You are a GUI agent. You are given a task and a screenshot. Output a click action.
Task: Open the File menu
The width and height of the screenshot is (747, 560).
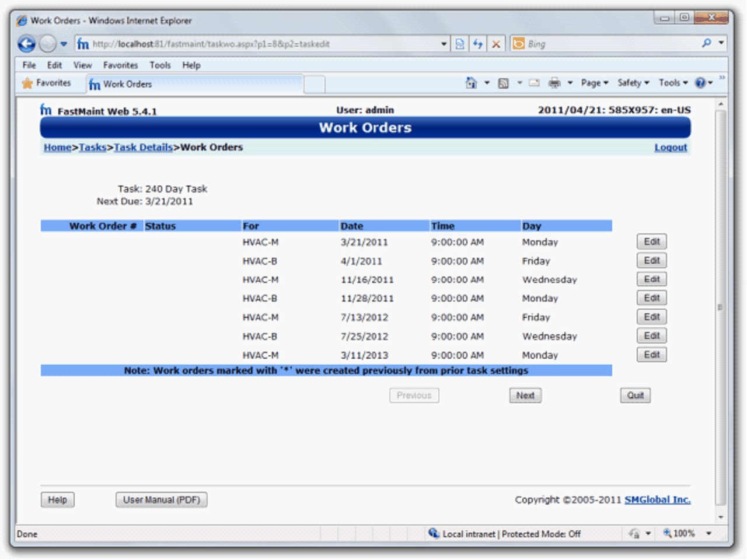pos(29,65)
